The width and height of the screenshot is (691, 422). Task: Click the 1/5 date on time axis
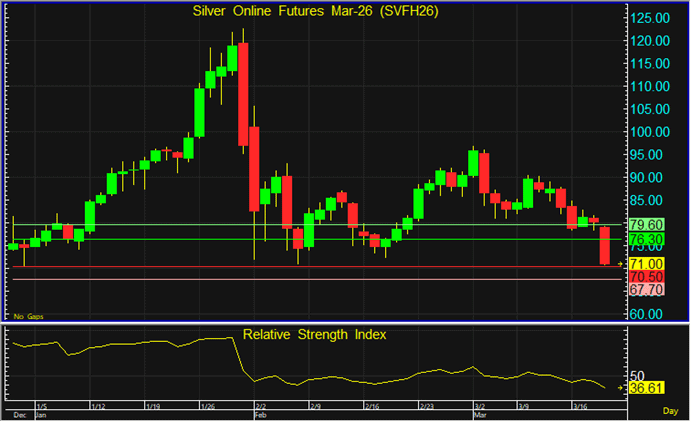(x=43, y=407)
